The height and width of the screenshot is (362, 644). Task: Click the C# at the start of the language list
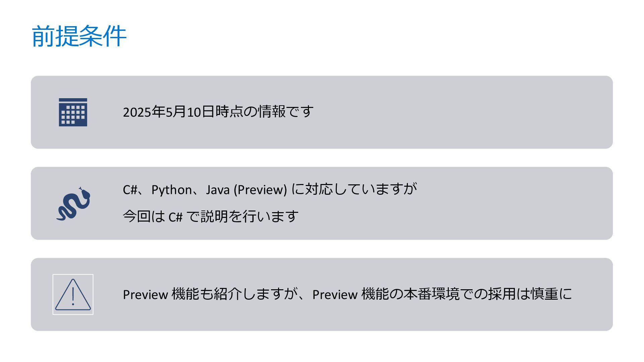(130, 190)
